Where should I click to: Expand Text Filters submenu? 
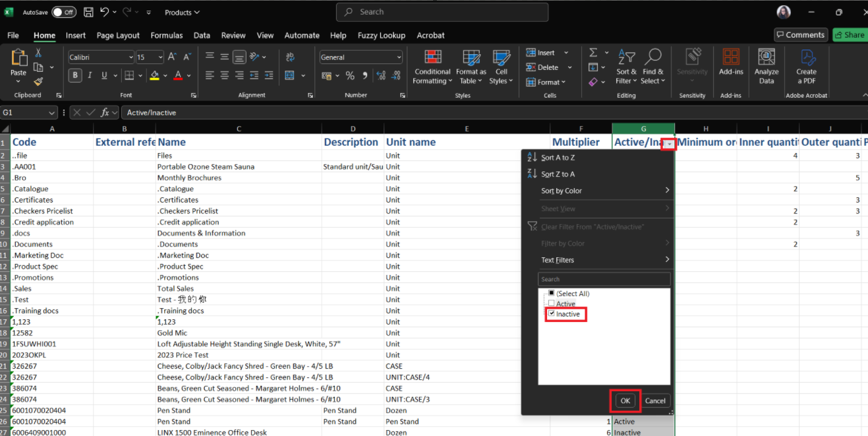pos(604,260)
